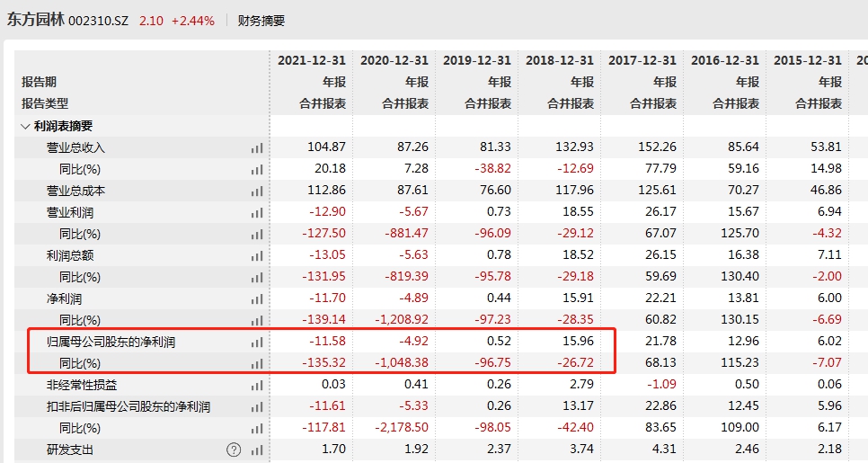Select the 营业总成本 row label
The image size is (868, 463).
(x=75, y=191)
